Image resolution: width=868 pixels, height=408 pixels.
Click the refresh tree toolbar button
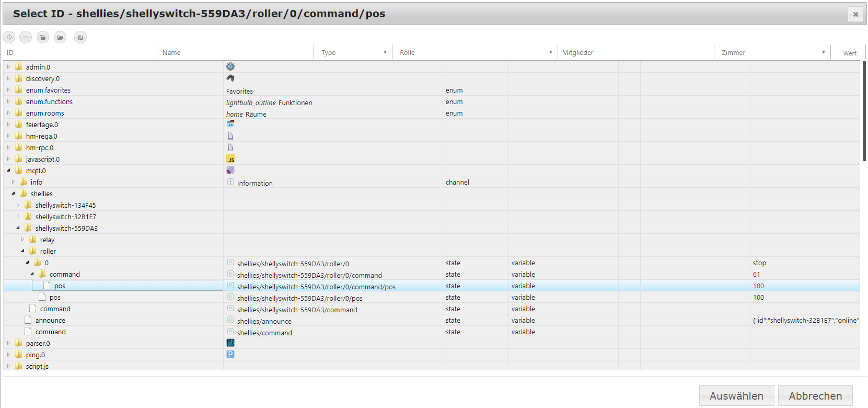pyautogui.click(x=9, y=37)
